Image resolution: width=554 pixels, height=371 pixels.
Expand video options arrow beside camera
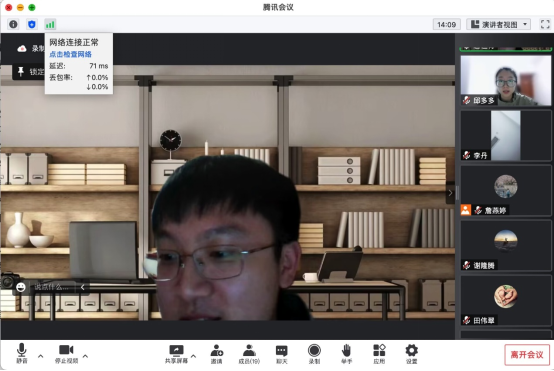86,356
